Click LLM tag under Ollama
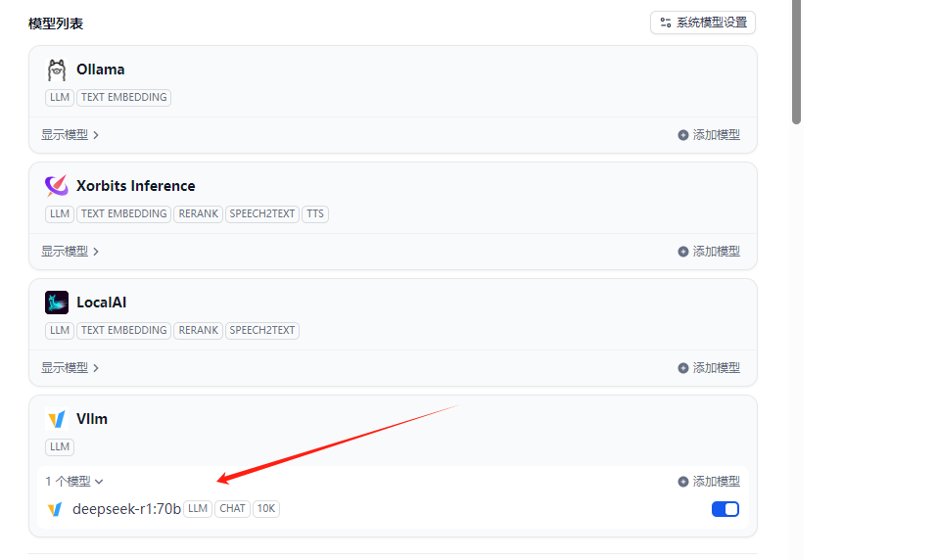The image size is (936, 560). pyautogui.click(x=60, y=97)
